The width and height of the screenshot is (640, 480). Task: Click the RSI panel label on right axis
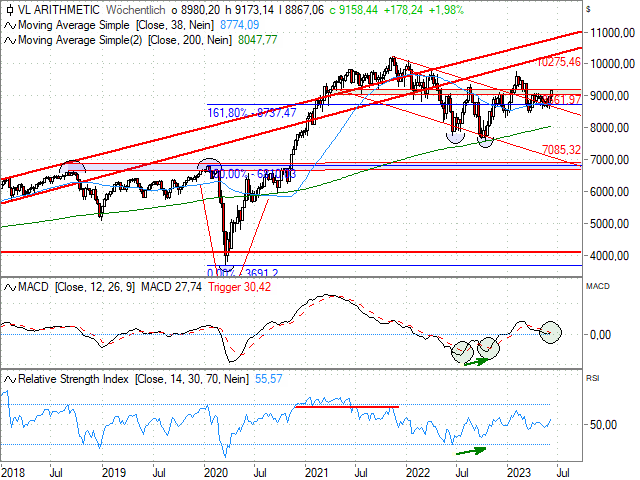(x=592, y=378)
